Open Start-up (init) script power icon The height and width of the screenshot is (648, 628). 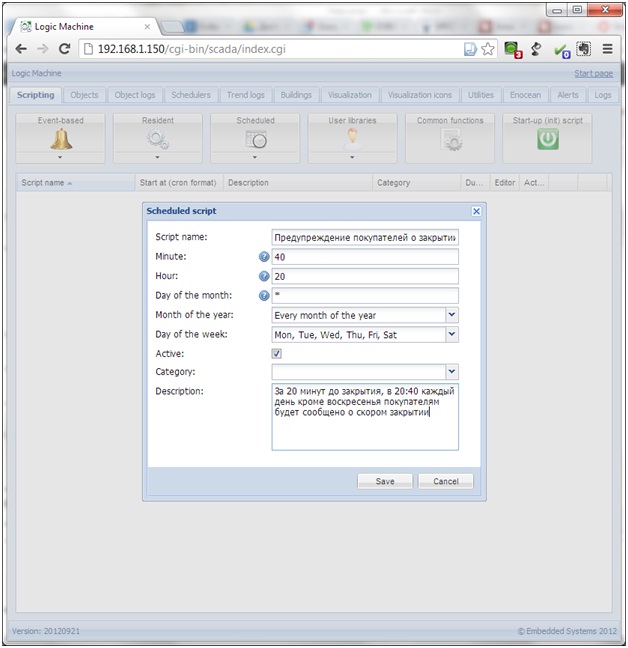coord(548,139)
